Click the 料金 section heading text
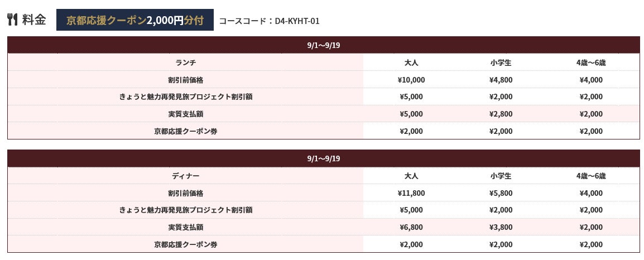 pyautogui.click(x=34, y=20)
